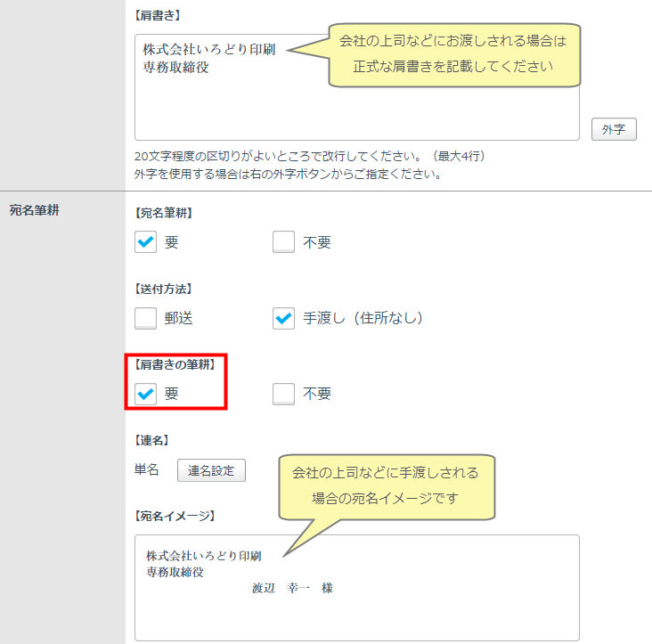
Task: Toggle the 手渡し（住所なし）checkbox
Action: coord(283,318)
